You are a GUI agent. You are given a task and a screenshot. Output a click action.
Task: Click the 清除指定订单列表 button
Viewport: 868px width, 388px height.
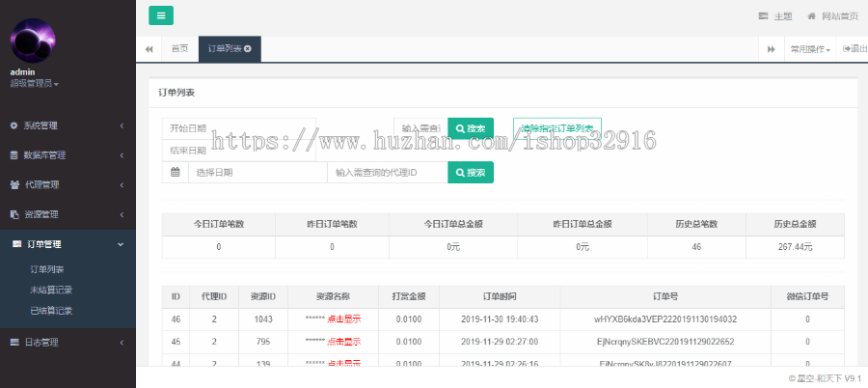pyautogui.click(x=557, y=128)
